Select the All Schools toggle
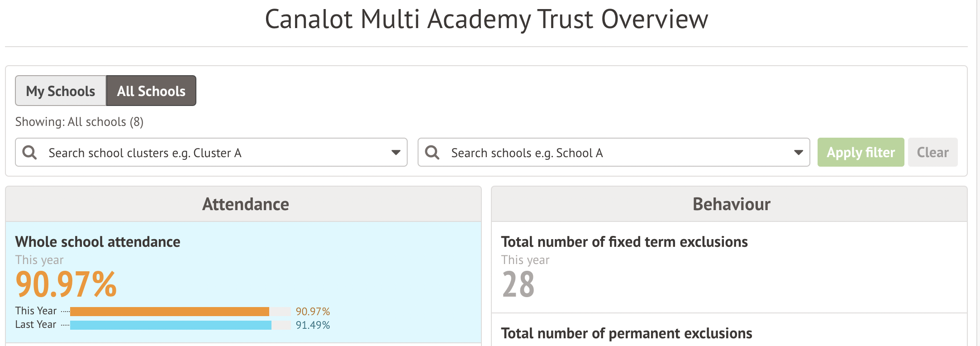Viewport: 980px width, 346px height. tap(151, 91)
